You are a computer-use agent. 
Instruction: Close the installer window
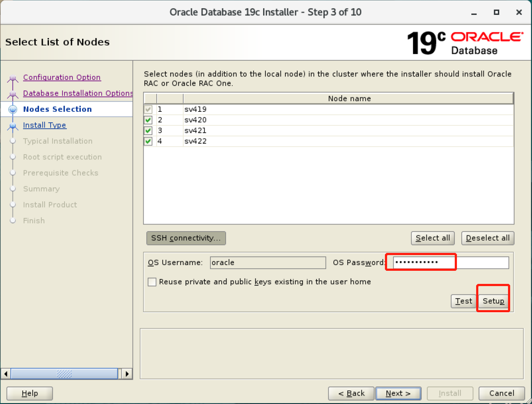pyautogui.click(x=519, y=12)
